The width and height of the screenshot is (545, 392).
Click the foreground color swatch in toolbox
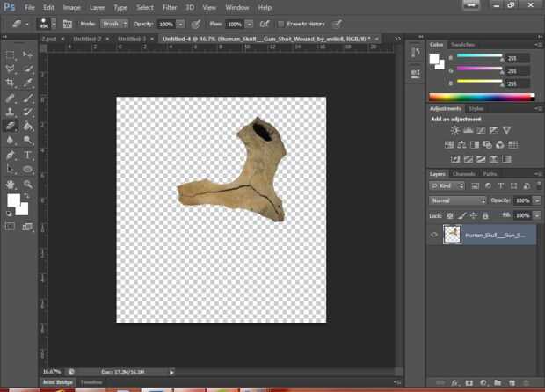click(13, 200)
